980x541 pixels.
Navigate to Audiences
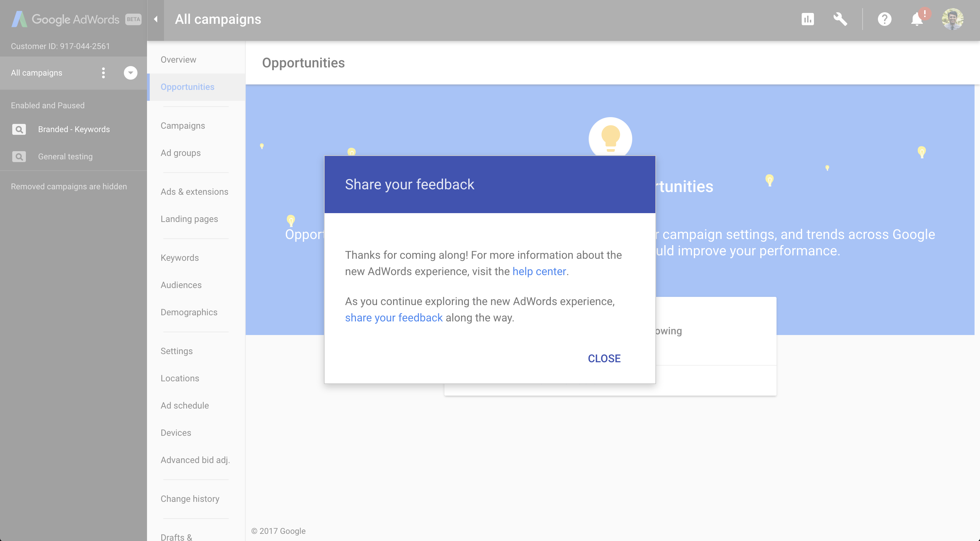point(181,285)
